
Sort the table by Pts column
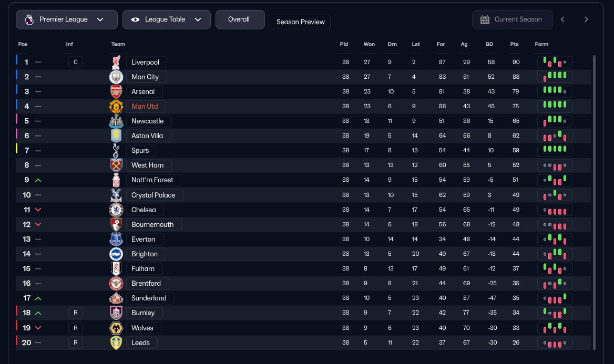[514, 44]
